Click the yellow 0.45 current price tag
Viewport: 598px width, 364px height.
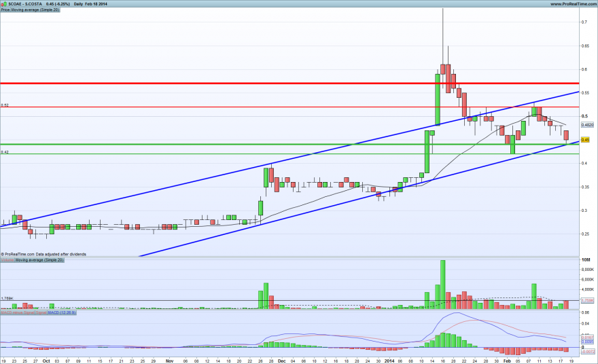pos(585,140)
